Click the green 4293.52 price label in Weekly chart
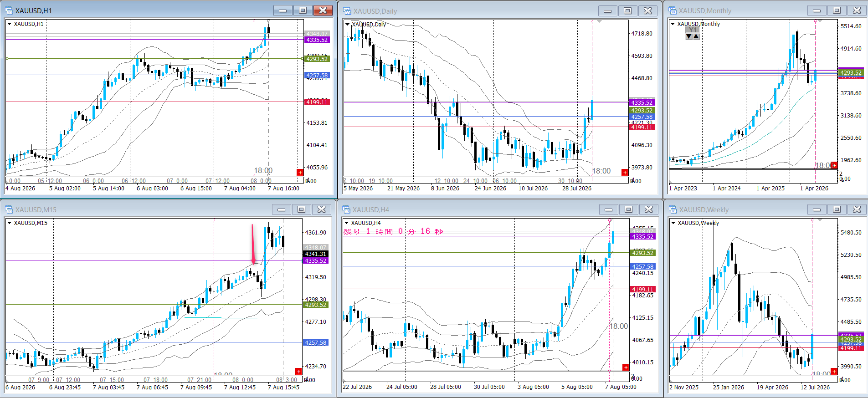The height and width of the screenshot is (398, 868). 851,339
